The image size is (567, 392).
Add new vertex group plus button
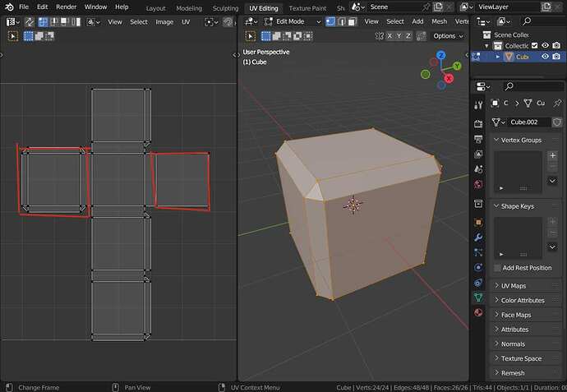[x=552, y=156]
